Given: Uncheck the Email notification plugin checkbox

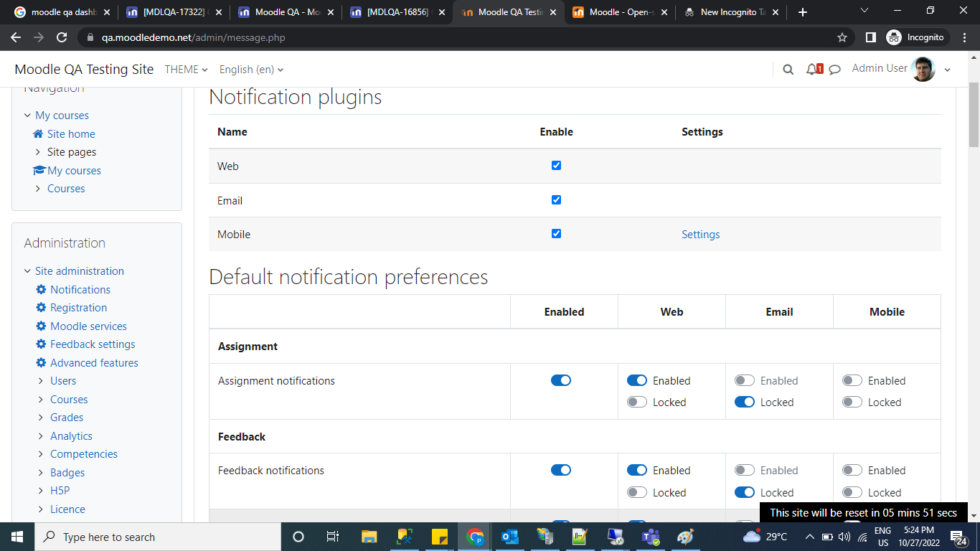Looking at the screenshot, I should point(556,199).
